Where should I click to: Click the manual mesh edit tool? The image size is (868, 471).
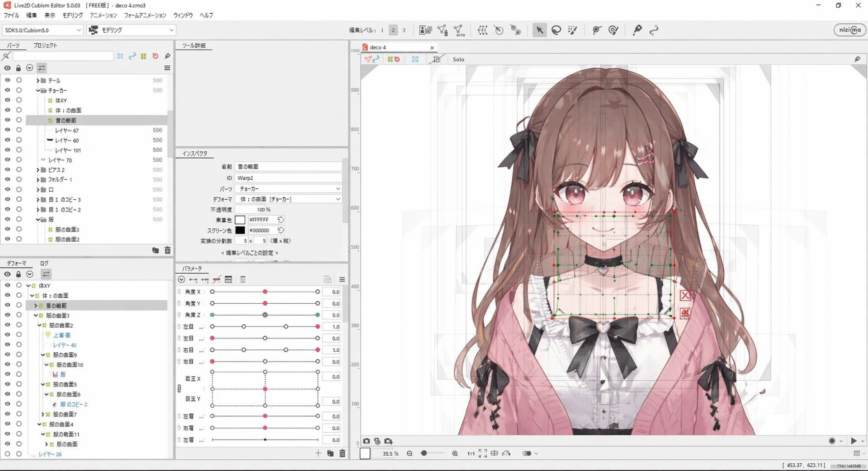442,31
